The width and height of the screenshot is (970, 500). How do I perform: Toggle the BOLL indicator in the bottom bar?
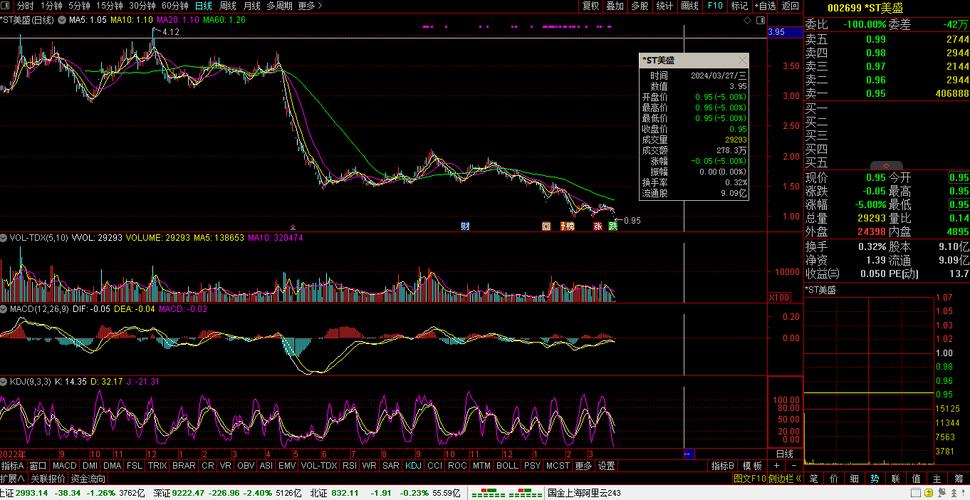[507, 466]
